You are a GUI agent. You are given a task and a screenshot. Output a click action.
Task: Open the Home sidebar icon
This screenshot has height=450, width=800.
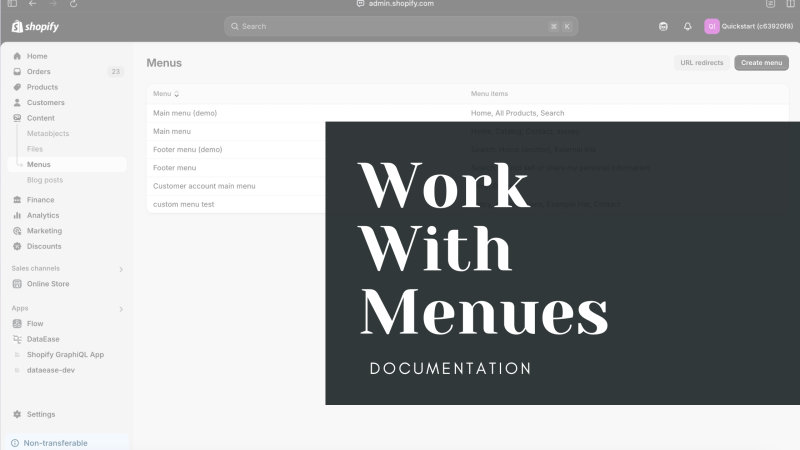click(x=17, y=56)
